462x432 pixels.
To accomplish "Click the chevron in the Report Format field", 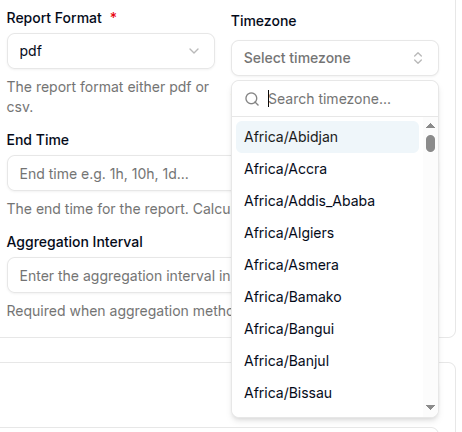I will pyautogui.click(x=194, y=51).
